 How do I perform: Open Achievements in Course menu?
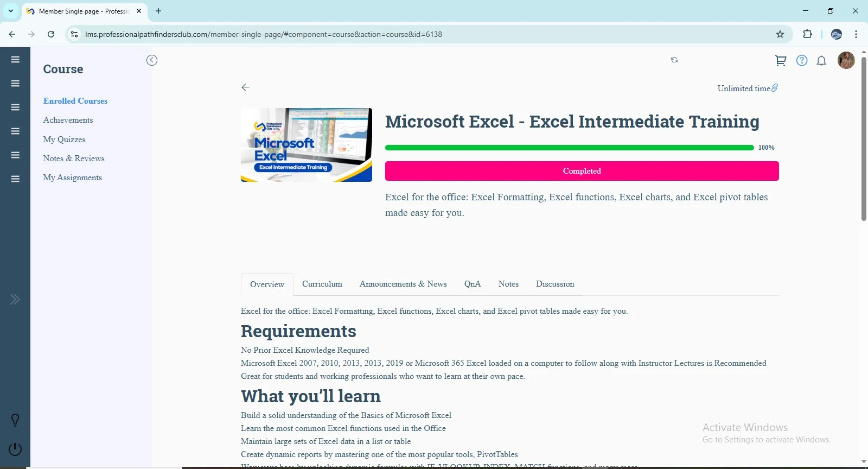point(68,120)
